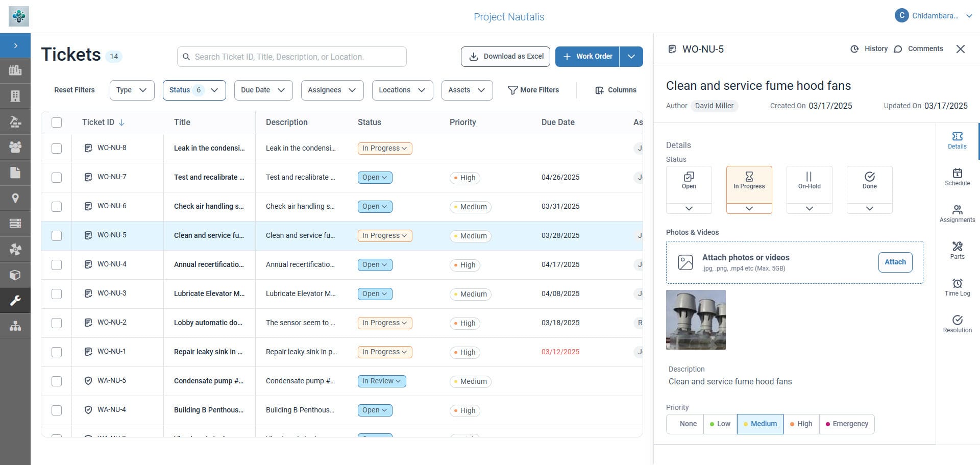This screenshot has height=465, width=980.
Task: Set status to On-Hold pause icon
Action: [809, 181]
